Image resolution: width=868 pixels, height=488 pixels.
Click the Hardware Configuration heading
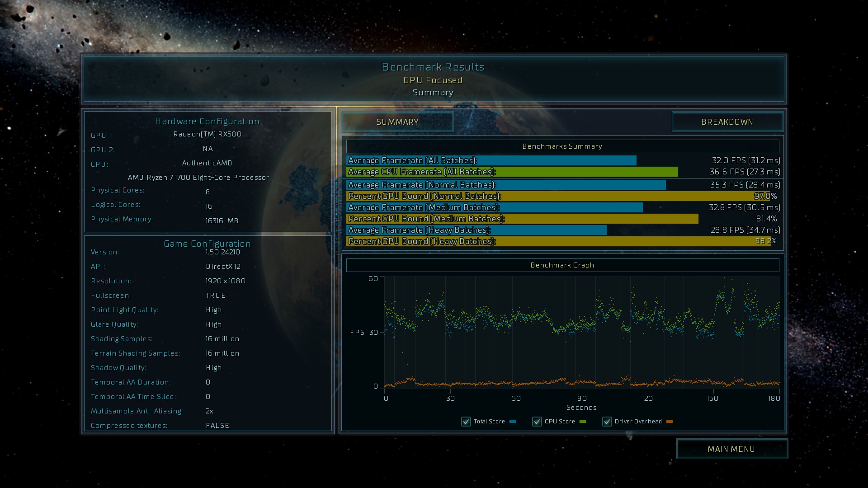207,121
